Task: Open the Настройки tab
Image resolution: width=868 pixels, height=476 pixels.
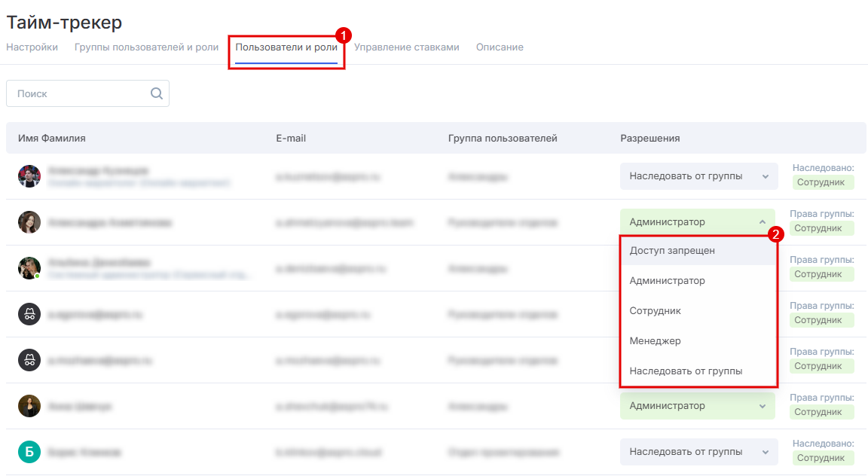Action: point(32,47)
